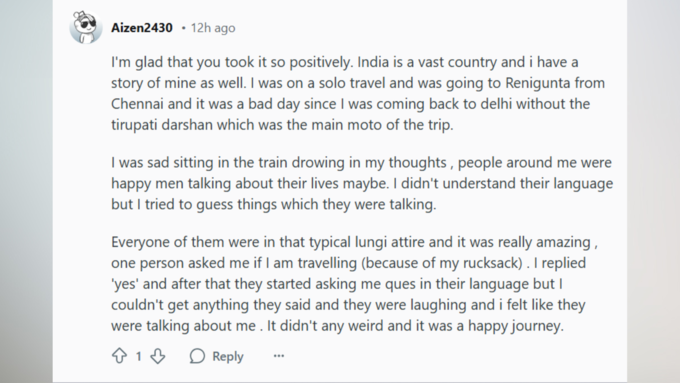
Task: Click the bullet separator before the timestamp
Action: click(x=183, y=28)
